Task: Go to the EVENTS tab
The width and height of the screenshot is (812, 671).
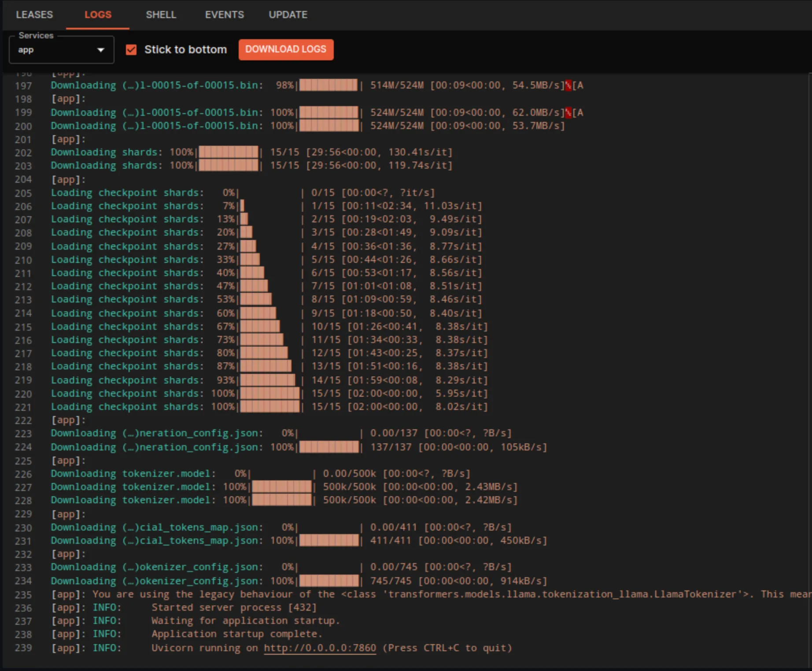Action: 224,15
